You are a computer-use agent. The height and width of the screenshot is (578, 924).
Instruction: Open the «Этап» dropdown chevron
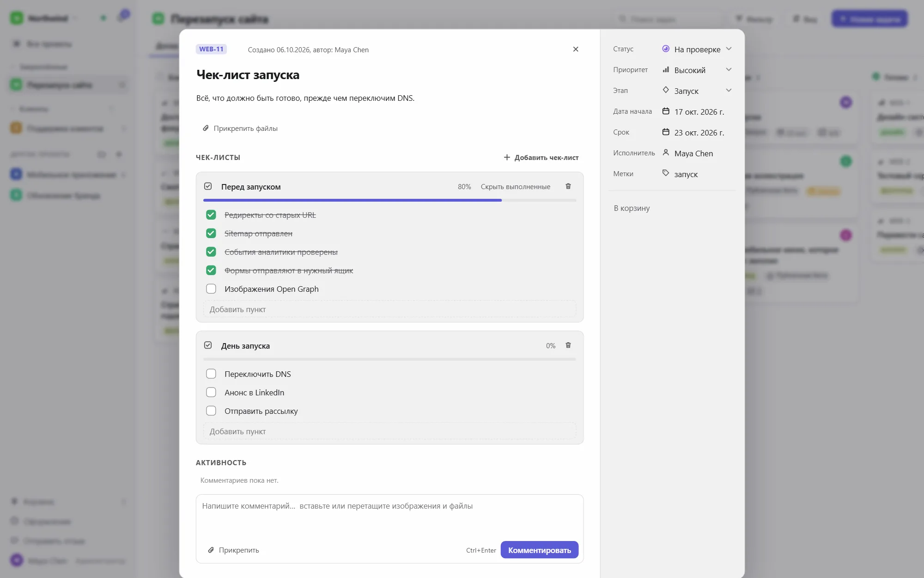(x=729, y=90)
